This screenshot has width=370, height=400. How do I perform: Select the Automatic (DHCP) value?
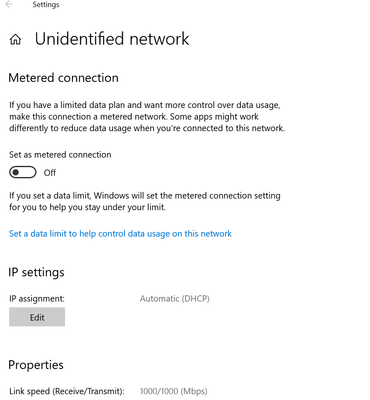(x=175, y=298)
